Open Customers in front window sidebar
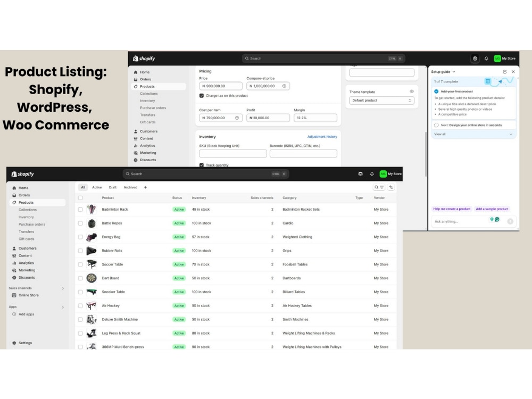 click(28, 248)
